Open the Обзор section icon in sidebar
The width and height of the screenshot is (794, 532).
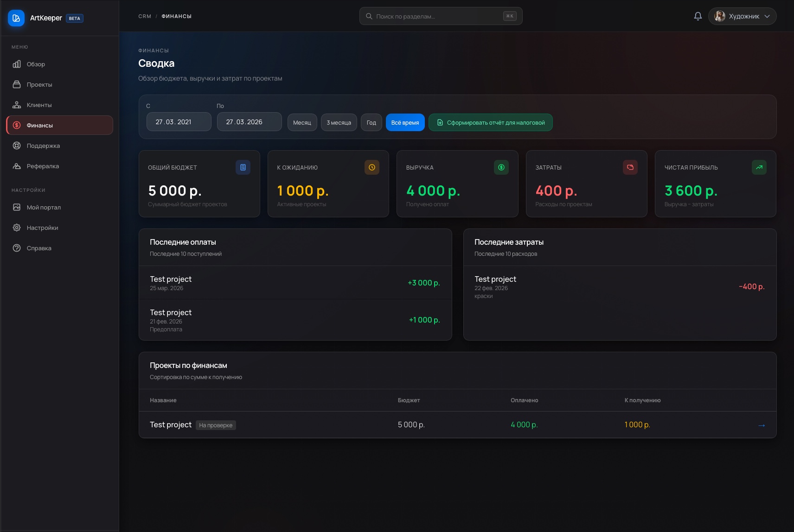(17, 64)
